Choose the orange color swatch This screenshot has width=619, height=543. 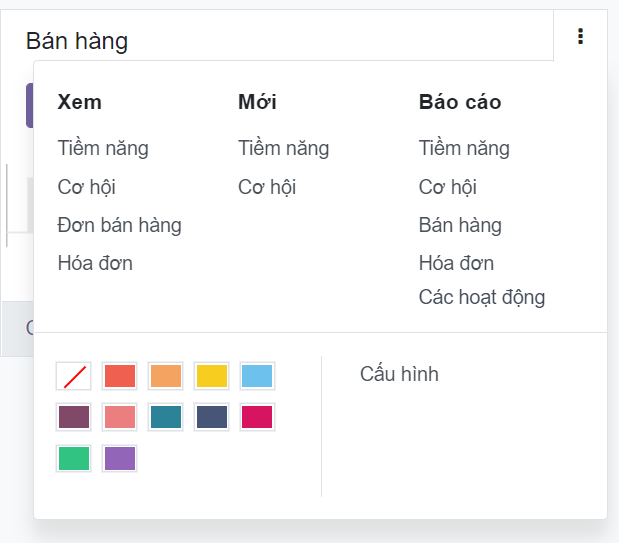point(166,376)
